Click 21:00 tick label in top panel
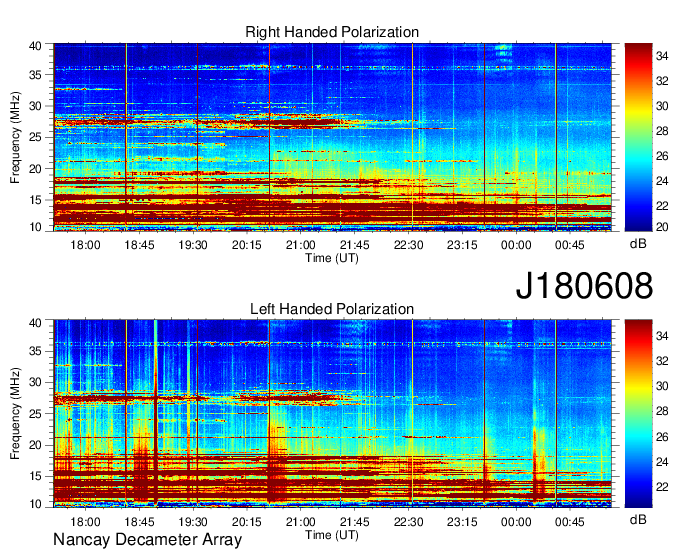The width and height of the screenshot is (680, 552). coord(301,245)
